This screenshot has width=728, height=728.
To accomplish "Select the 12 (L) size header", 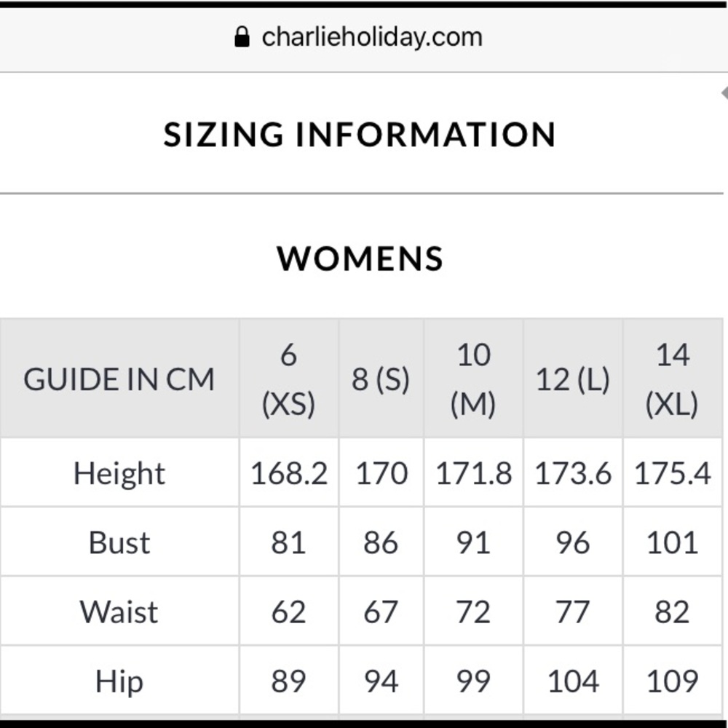I will coord(573,379).
